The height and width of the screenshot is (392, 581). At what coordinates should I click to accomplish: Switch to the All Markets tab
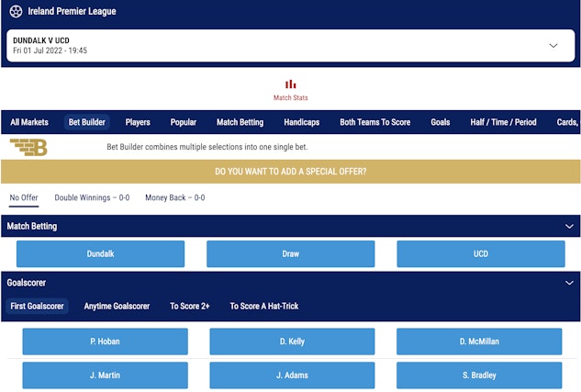(29, 122)
